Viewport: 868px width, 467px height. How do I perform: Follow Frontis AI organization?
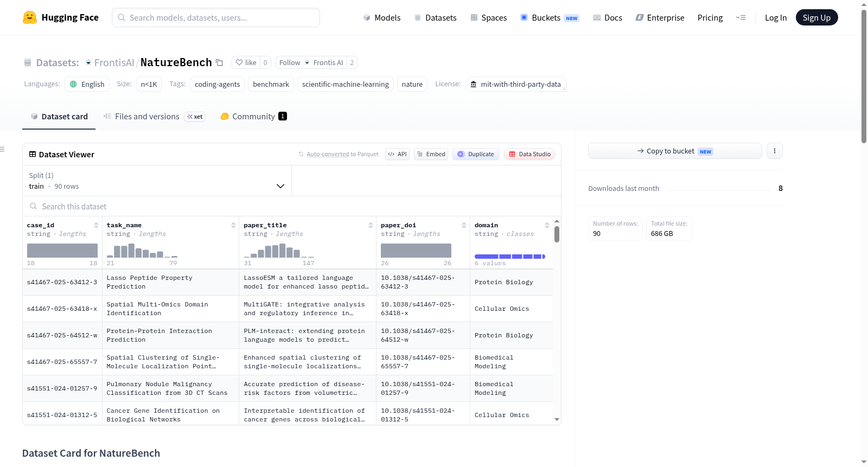click(311, 62)
